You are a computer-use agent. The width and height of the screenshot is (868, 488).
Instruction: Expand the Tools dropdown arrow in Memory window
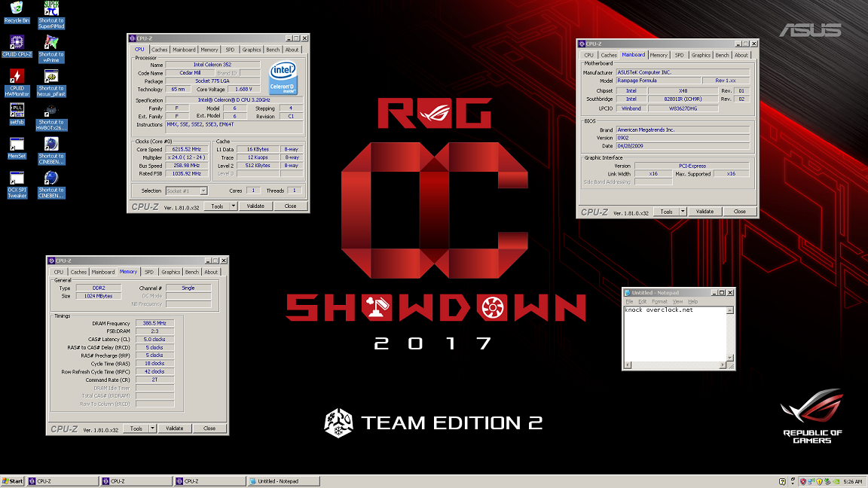152,429
